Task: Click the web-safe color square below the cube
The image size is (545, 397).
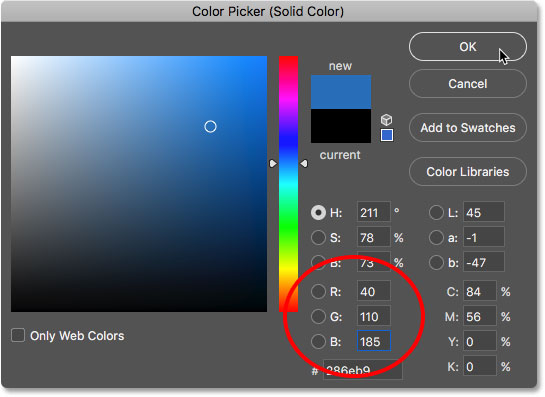Action: tap(387, 135)
